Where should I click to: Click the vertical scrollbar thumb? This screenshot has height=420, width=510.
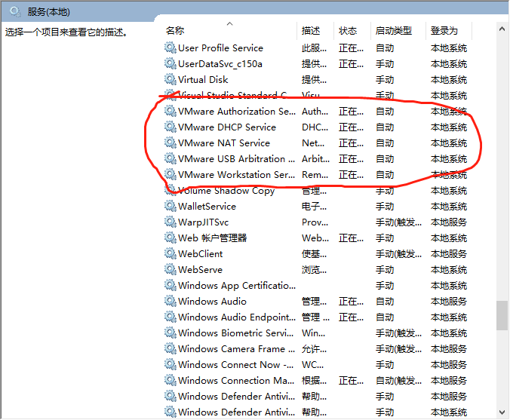pyautogui.click(x=502, y=316)
